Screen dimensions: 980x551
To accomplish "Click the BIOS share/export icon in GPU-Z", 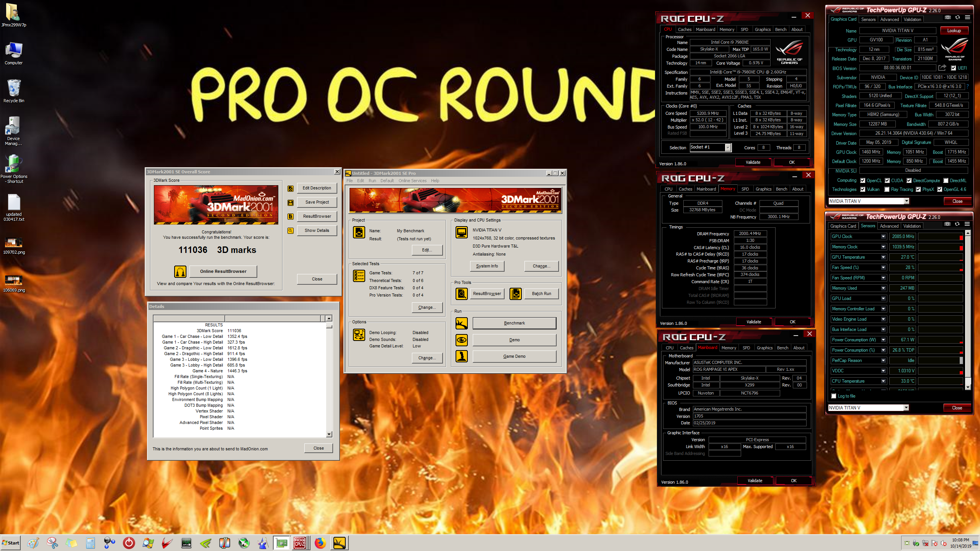I will pyautogui.click(x=942, y=68).
